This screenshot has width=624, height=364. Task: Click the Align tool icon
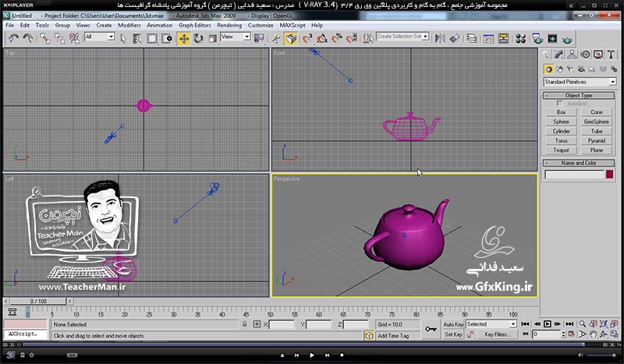pos(455,39)
